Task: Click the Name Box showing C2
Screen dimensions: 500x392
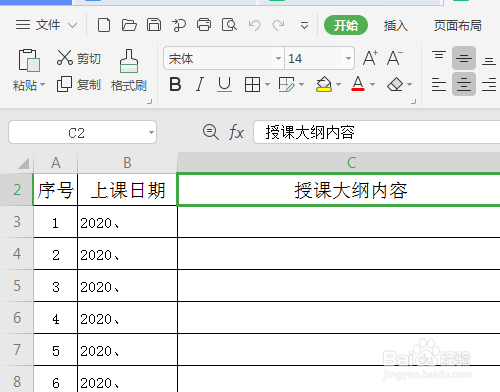Action: pyautogui.click(x=76, y=133)
